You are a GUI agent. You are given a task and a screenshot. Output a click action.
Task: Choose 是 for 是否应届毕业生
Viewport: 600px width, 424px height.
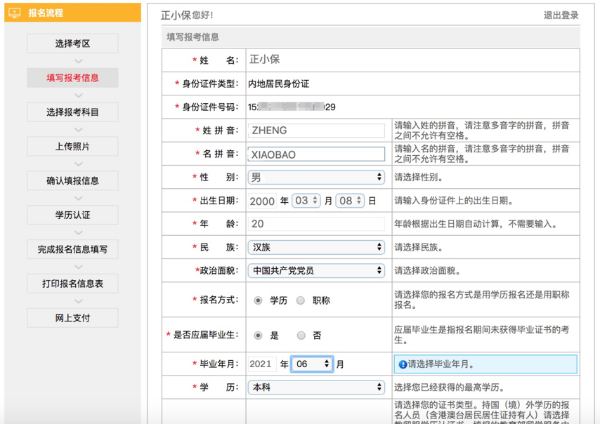(x=259, y=335)
